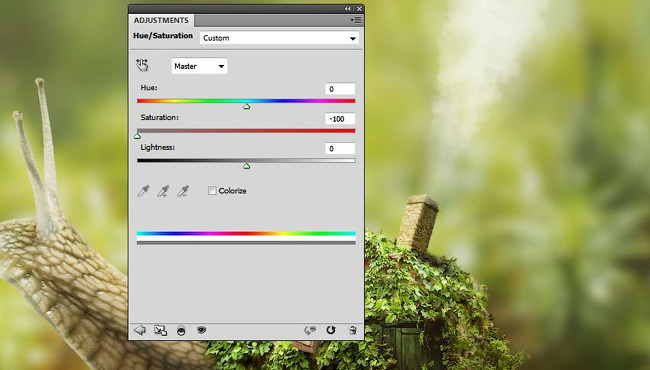650x370 pixels.
Task: Switch panel to expanded view icon
Action: (160, 330)
